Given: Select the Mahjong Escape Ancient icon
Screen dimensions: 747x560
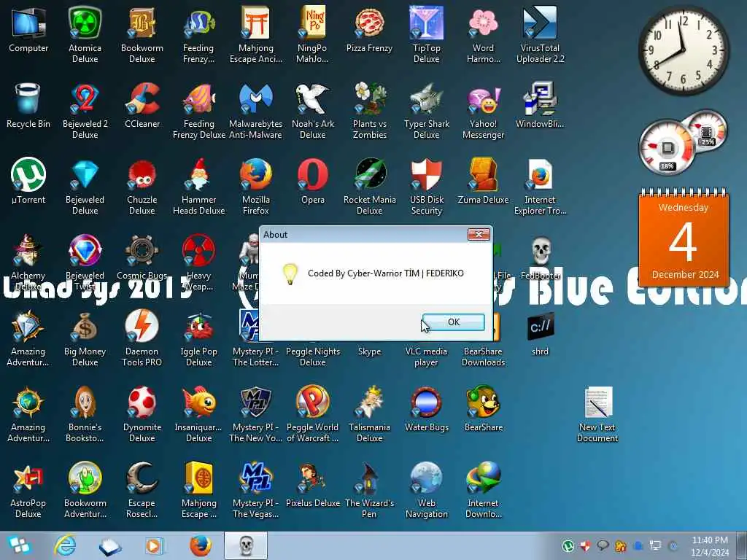Looking at the screenshot, I should point(256,34).
